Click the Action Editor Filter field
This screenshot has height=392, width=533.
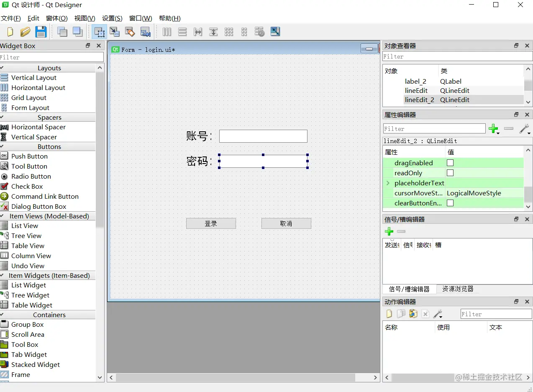pos(496,314)
